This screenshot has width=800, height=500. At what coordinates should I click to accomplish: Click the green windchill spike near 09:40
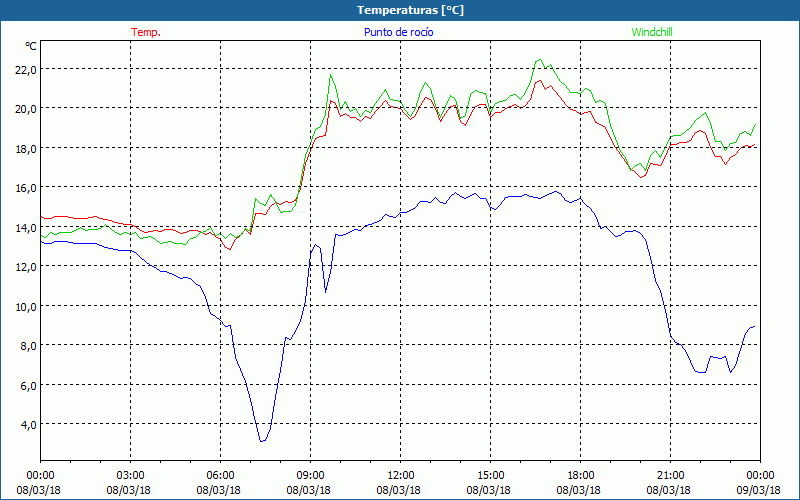pyautogui.click(x=331, y=75)
